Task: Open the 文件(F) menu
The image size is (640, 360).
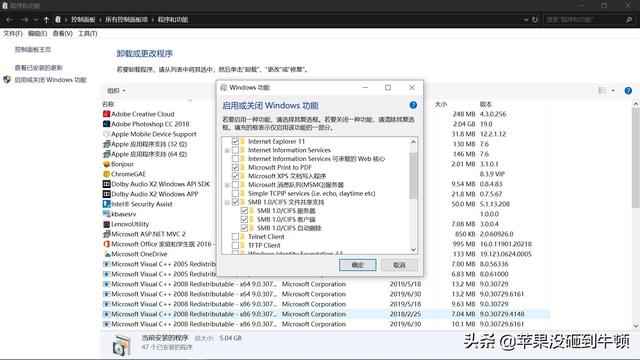Action: [13, 33]
